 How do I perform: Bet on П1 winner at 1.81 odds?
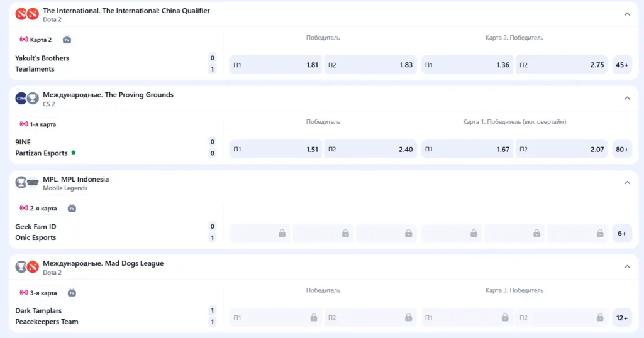pyautogui.click(x=275, y=65)
